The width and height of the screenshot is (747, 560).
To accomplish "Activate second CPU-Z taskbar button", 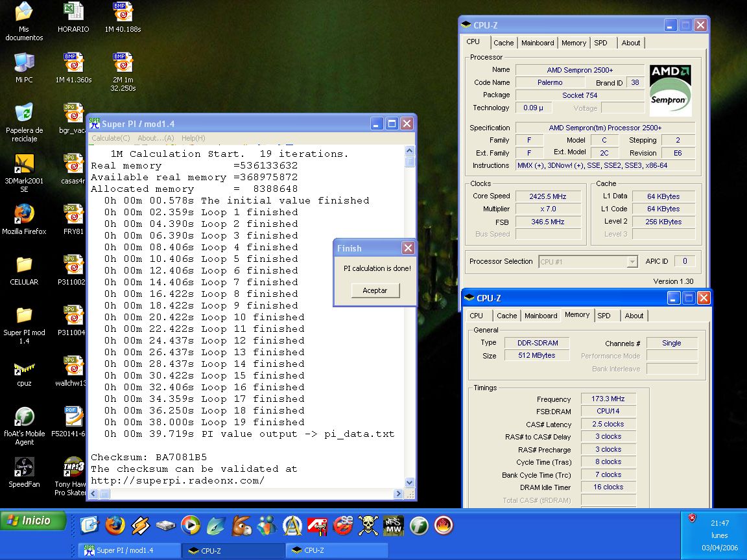I will point(337,550).
